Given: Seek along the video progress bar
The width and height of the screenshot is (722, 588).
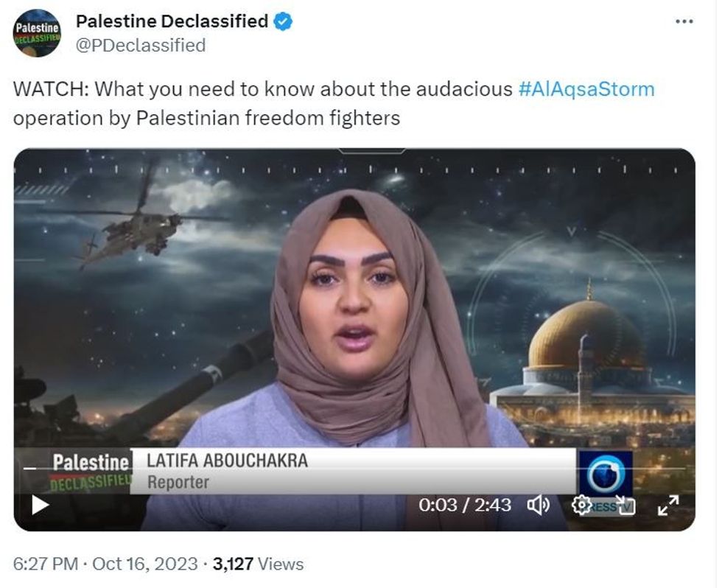Looking at the screenshot, I should pos(354,469).
